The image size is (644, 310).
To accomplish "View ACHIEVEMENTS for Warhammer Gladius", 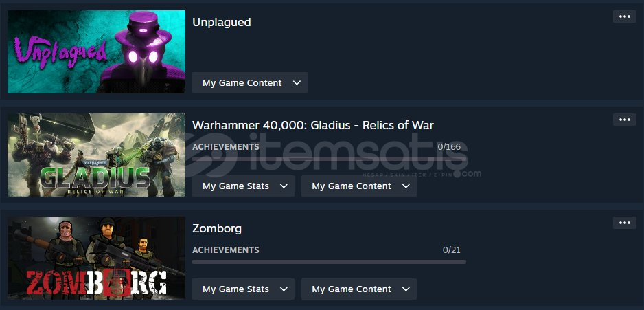I will pos(226,147).
